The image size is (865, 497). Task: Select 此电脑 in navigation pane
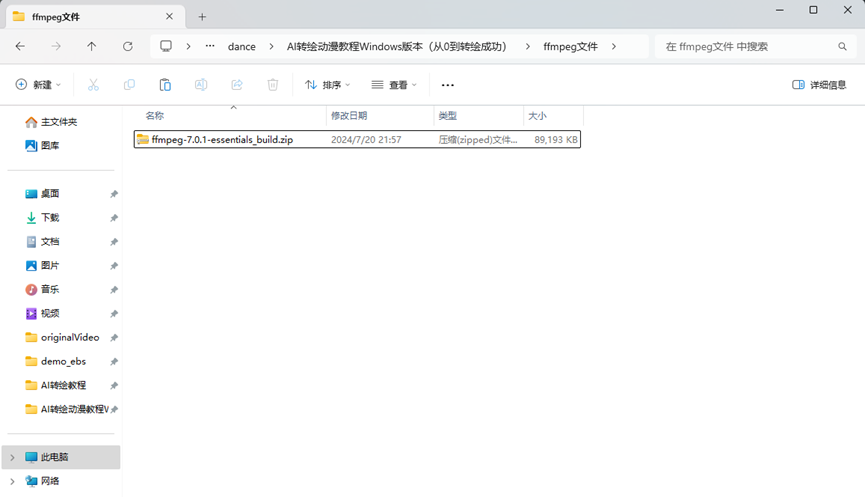coord(61,457)
